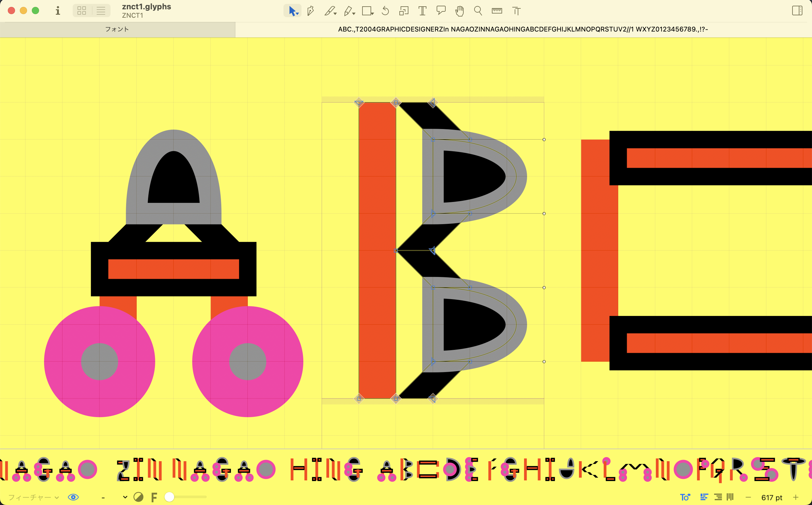The image size is (812, 505).
Task: Click the plus zoom-in button
Action: [795, 497]
